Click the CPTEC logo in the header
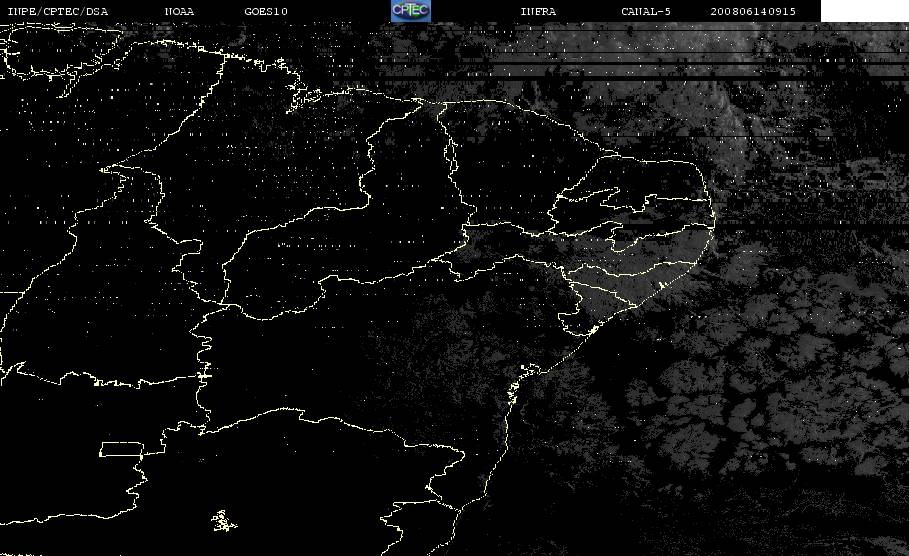 (x=410, y=11)
